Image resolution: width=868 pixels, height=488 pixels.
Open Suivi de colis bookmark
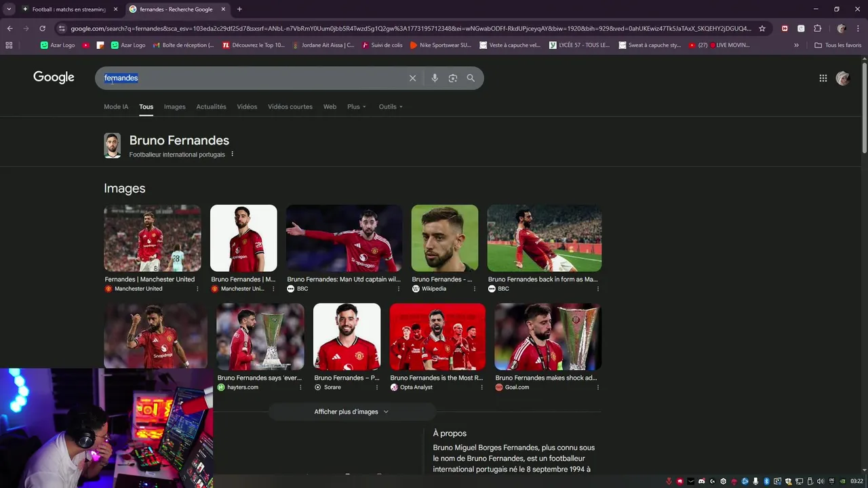pos(382,45)
